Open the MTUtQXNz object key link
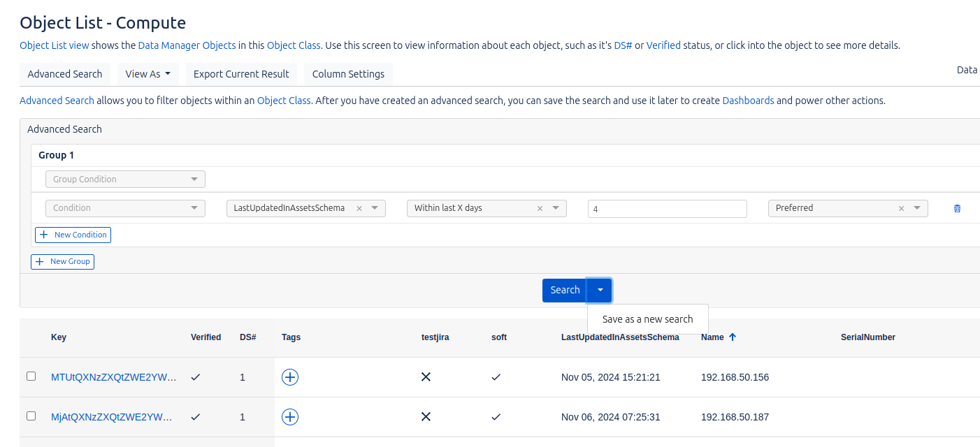This screenshot has height=447, width=980. click(x=113, y=377)
